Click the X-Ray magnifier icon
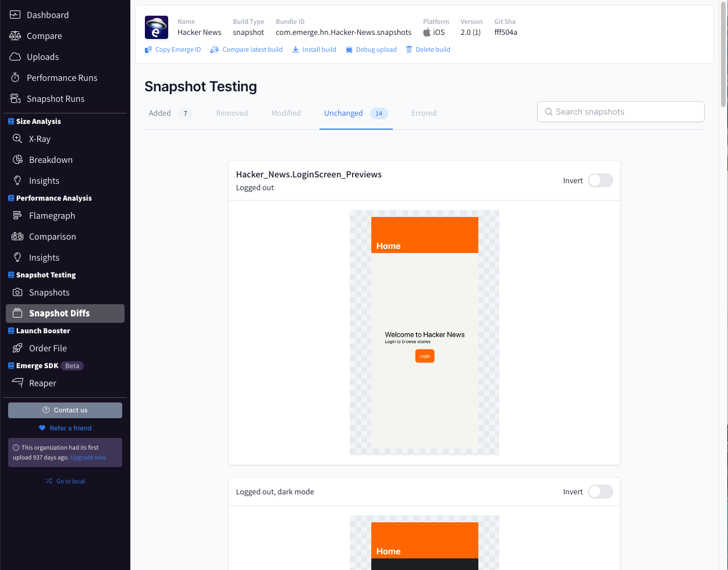The image size is (728, 570). pyautogui.click(x=17, y=138)
